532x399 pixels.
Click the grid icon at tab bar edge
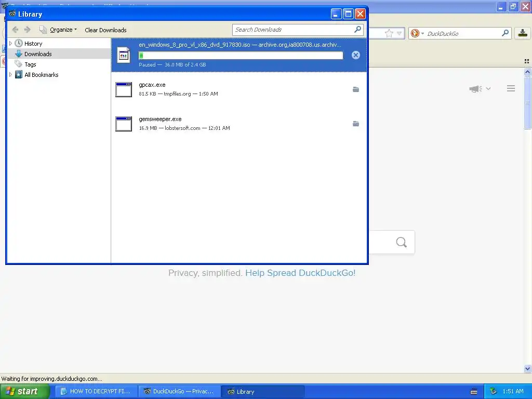coord(527,61)
